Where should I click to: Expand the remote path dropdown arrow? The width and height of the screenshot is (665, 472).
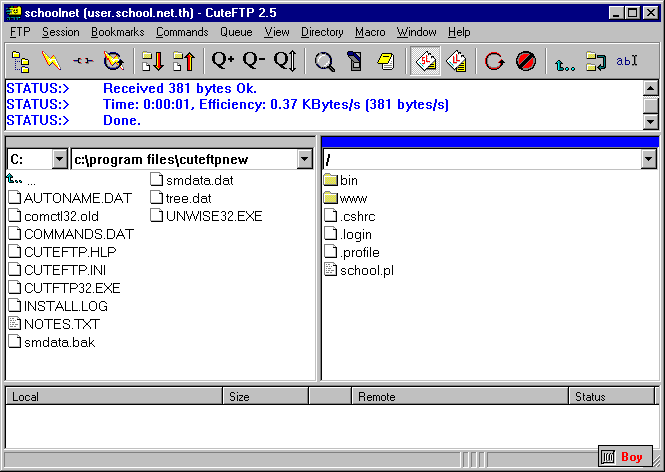(x=648, y=159)
